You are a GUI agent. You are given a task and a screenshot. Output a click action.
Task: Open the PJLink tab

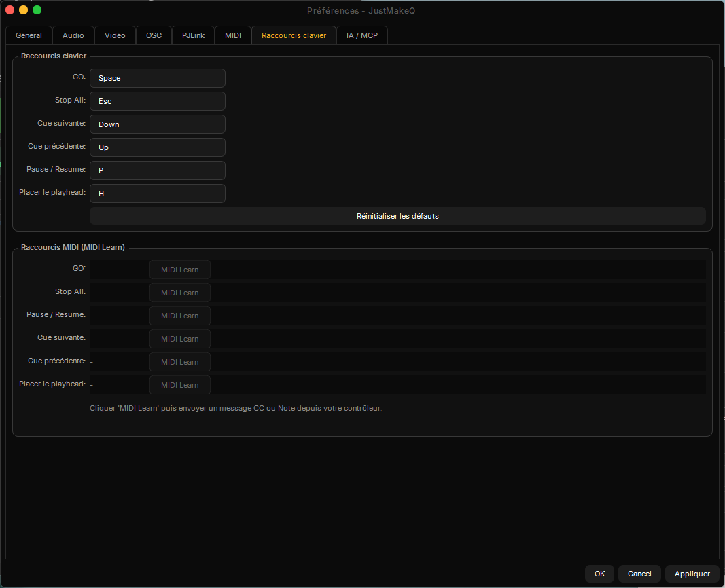pos(193,35)
